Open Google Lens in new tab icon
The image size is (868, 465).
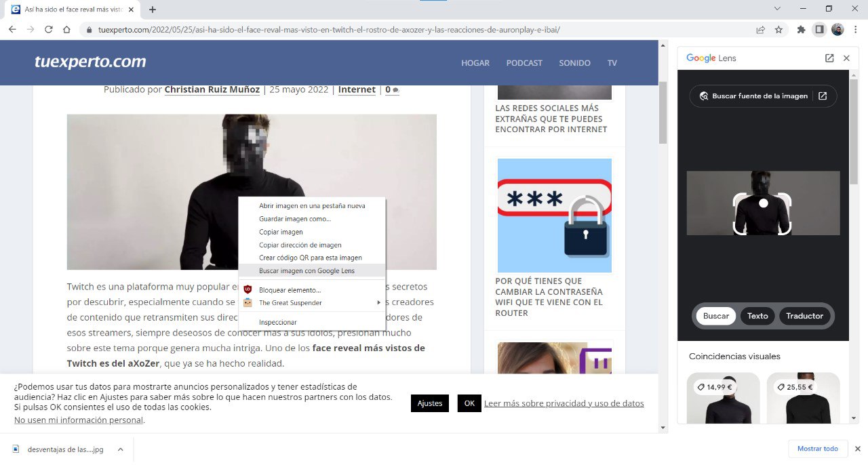pyautogui.click(x=829, y=58)
